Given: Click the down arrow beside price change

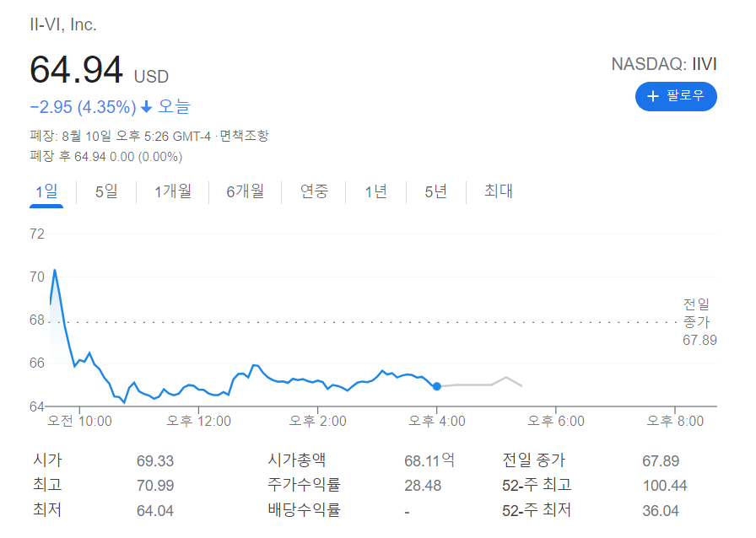Looking at the screenshot, I should [x=147, y=106].
